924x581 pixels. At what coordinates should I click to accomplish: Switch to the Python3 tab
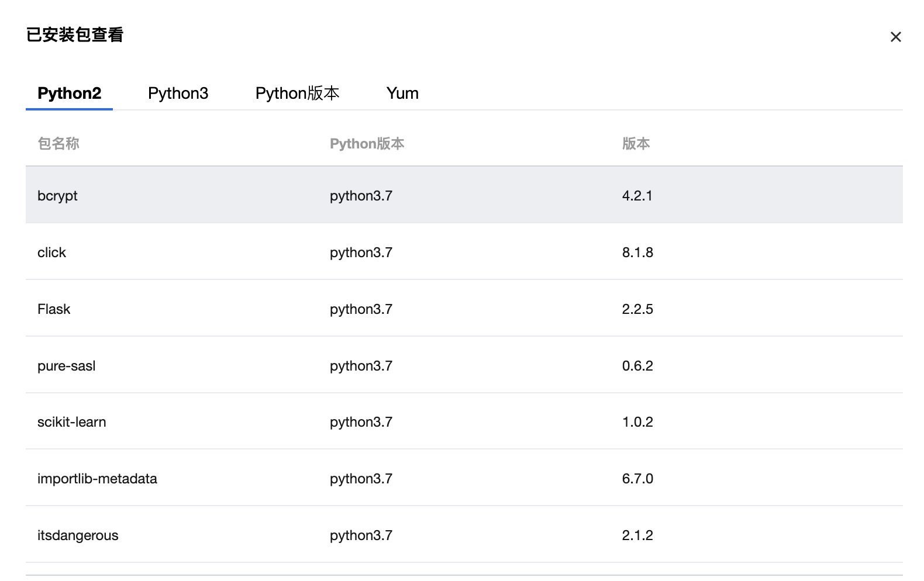click(x=178, y=94)
